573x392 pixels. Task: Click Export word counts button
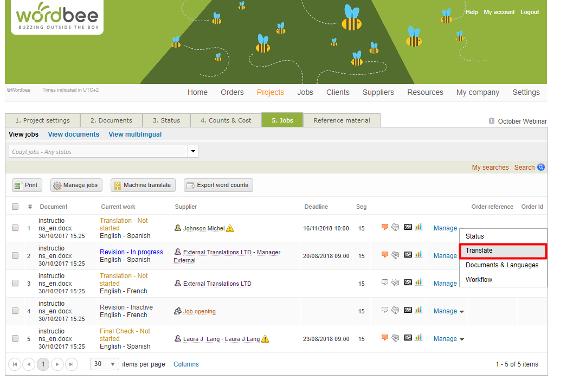click(218, 185)
